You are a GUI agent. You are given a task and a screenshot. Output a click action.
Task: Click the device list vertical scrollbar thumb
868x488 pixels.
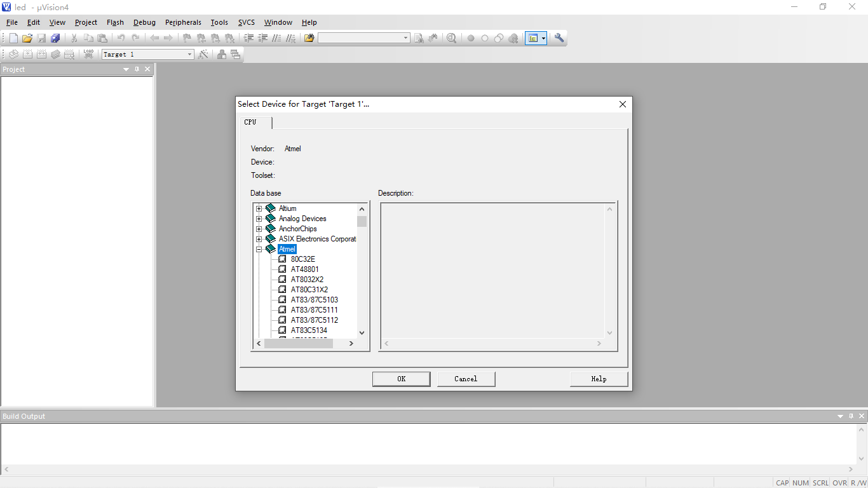[x=362, y=221]
